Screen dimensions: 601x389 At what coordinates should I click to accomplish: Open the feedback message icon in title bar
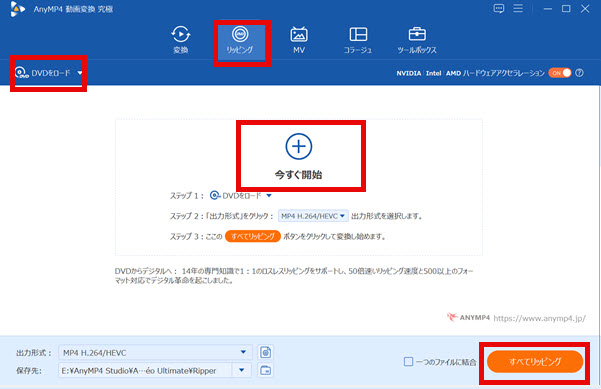[499, 8]
